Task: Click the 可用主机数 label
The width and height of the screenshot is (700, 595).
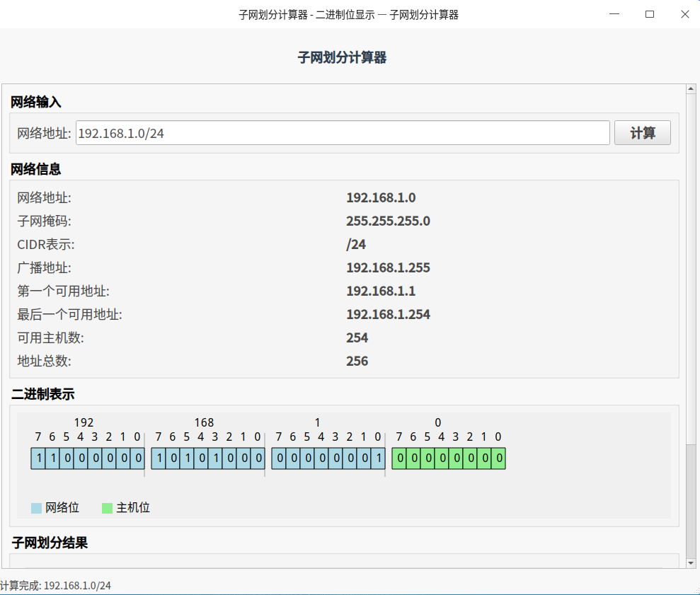Action: 50,338
